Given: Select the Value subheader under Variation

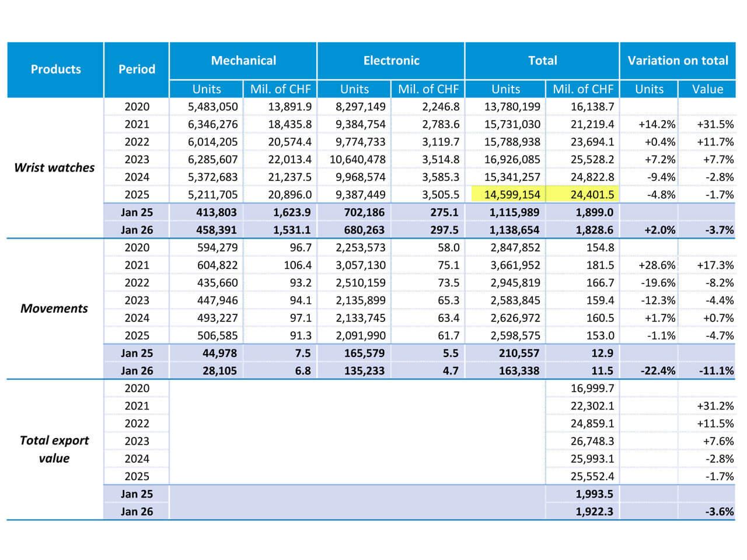Looking at the screenshot, I should click(x=707, y=89).
